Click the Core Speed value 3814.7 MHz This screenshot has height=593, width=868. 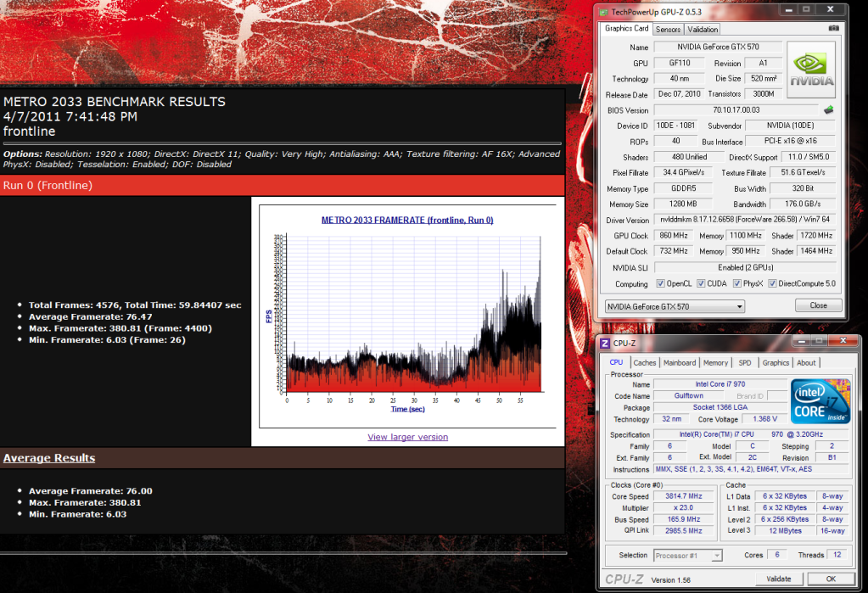click(683, 496)
